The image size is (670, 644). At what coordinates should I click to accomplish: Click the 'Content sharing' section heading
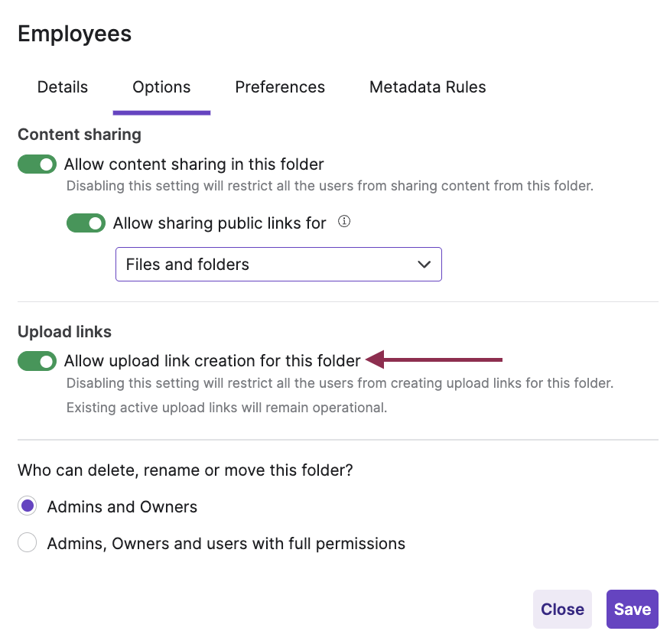[x=80, y=135]
